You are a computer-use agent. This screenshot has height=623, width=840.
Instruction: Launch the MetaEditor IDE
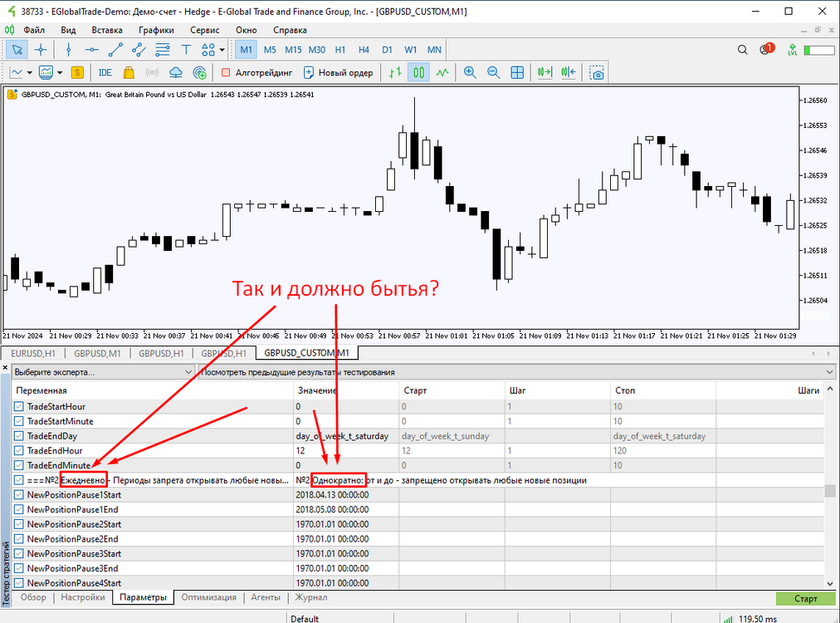pyautogui.click(x=105, y=72)
